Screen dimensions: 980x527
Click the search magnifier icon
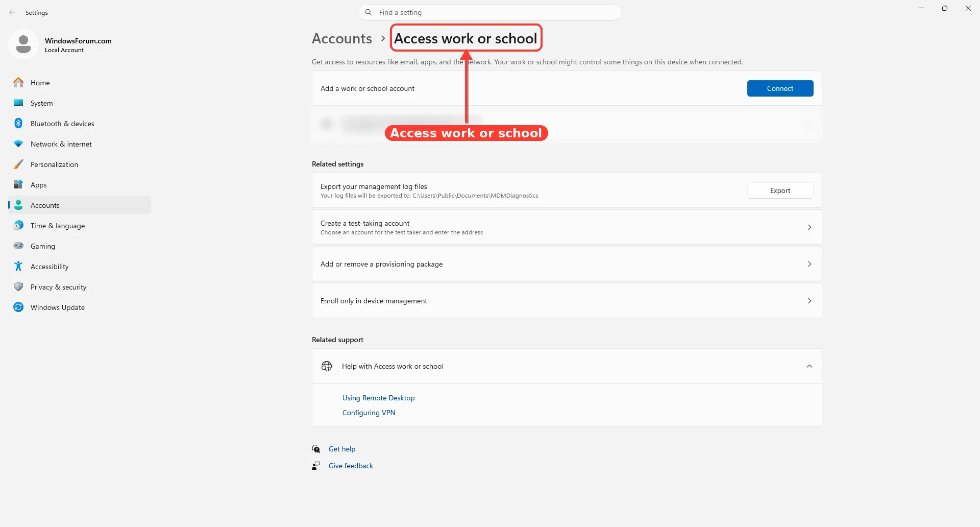369,12
